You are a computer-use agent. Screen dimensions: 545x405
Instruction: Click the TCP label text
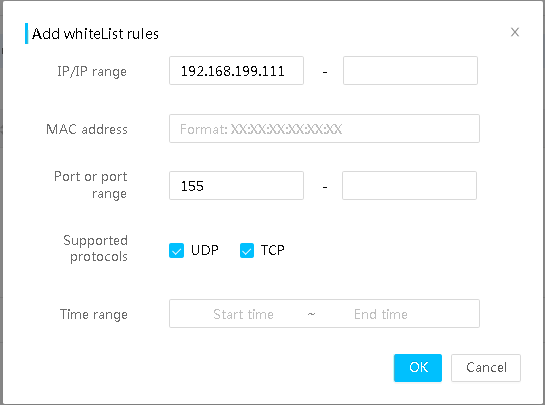point(273,250)
